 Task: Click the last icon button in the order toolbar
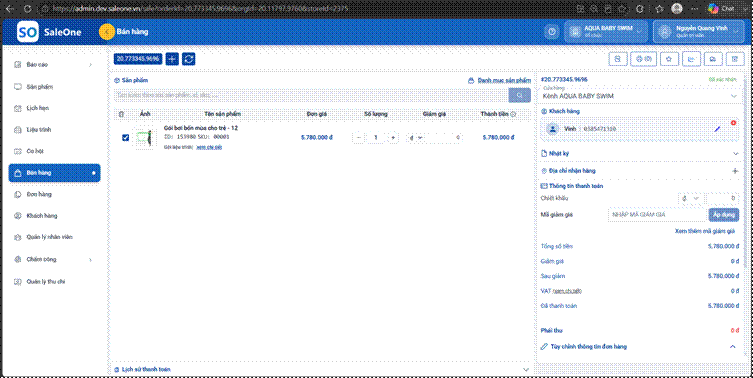tap(734, 59)
